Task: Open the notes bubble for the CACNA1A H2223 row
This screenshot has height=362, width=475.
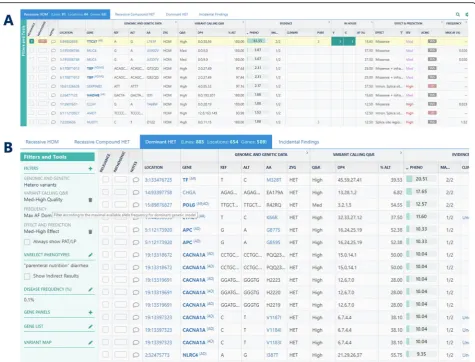Action: coord(136,280)
